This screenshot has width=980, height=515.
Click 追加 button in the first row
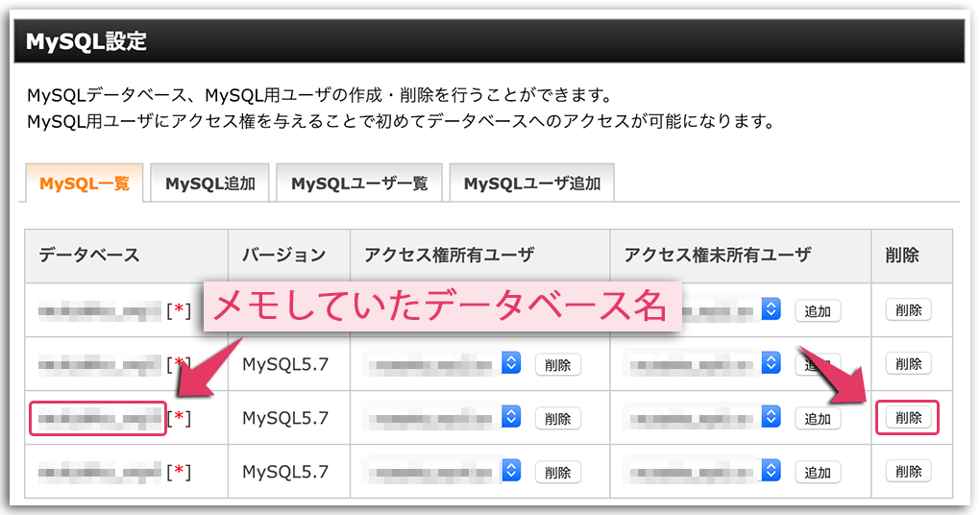click(818, 310)
